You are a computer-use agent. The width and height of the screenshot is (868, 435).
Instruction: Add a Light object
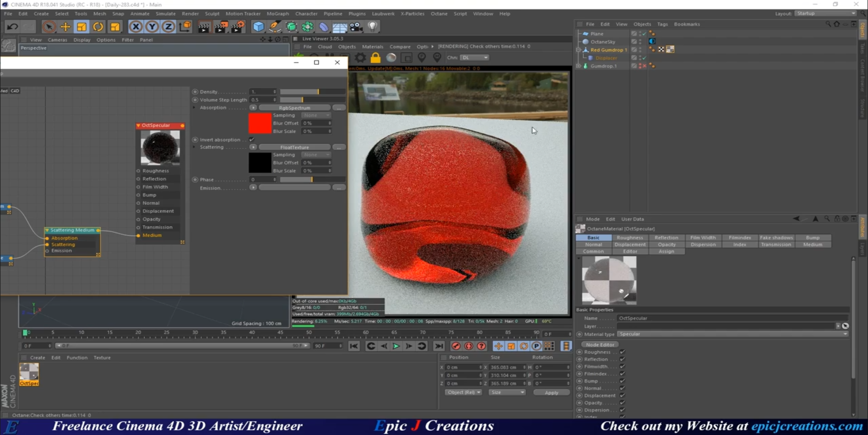(x=373, y=27)
